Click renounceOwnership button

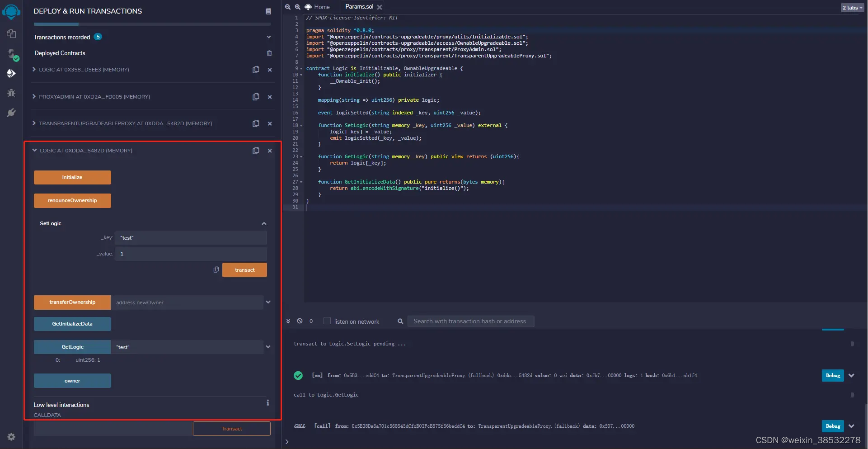[x=72, y=200]
